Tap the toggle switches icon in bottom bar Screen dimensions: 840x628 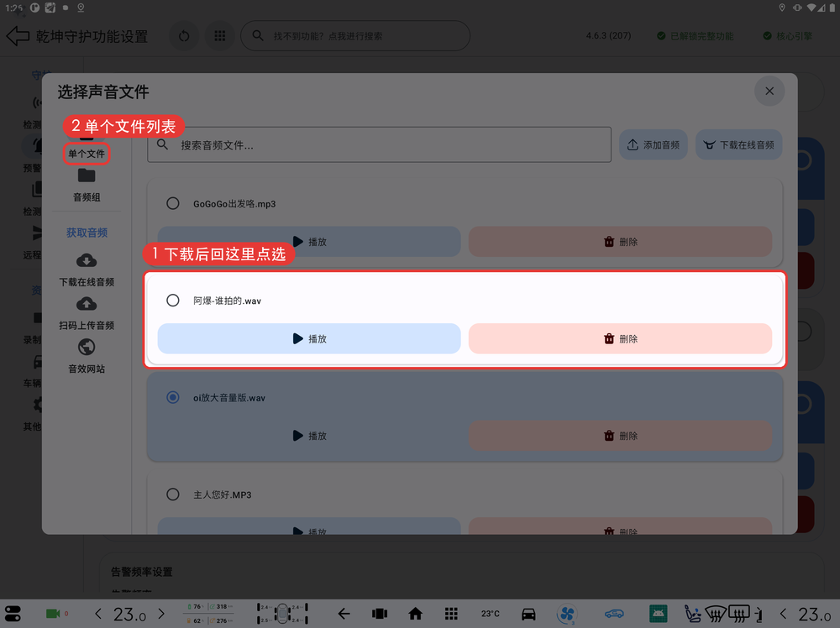[x=13, y=614]
